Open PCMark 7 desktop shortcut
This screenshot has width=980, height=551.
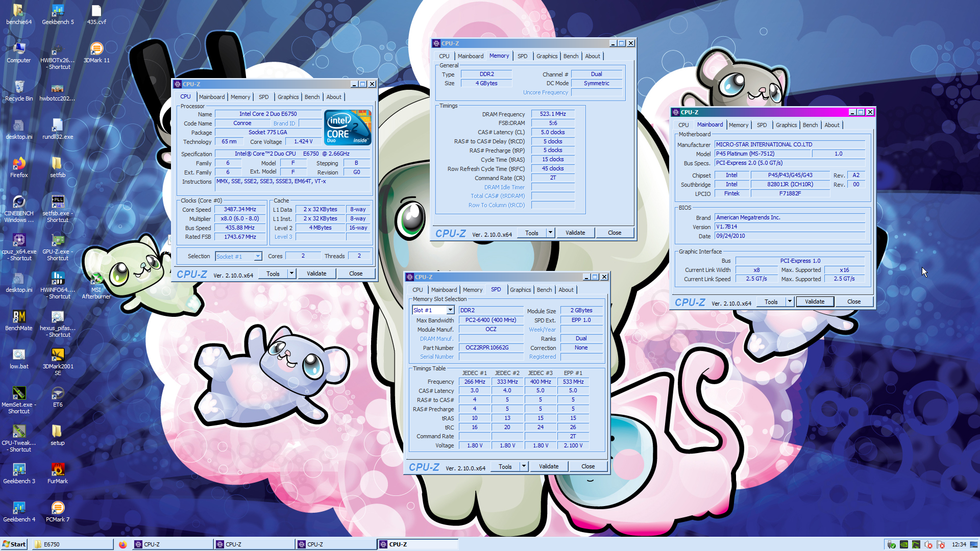coord(58,512)
